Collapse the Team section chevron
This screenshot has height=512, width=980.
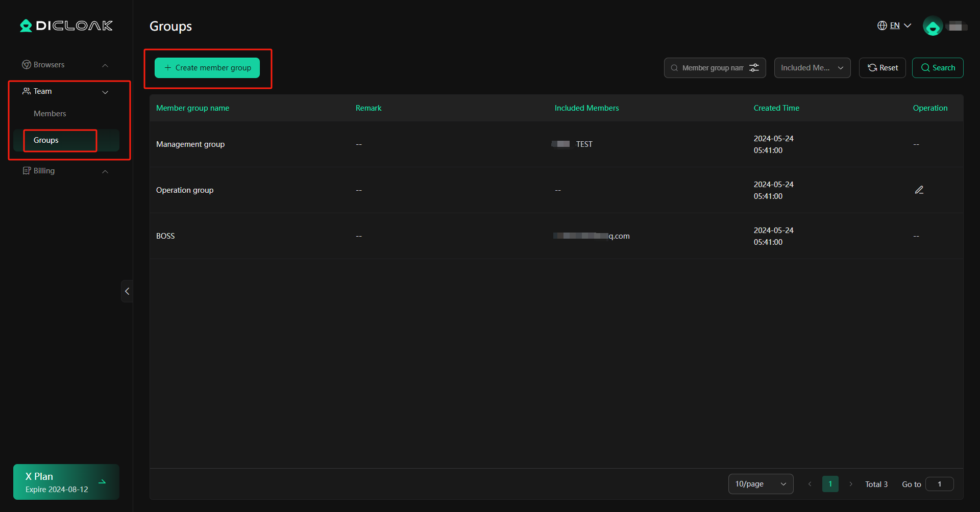coord(106,92)
